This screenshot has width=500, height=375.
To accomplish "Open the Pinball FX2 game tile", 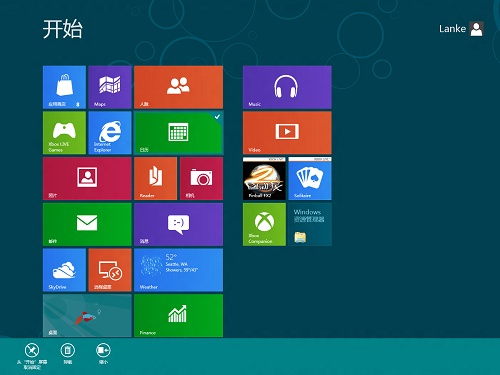I will coord(264,179).
